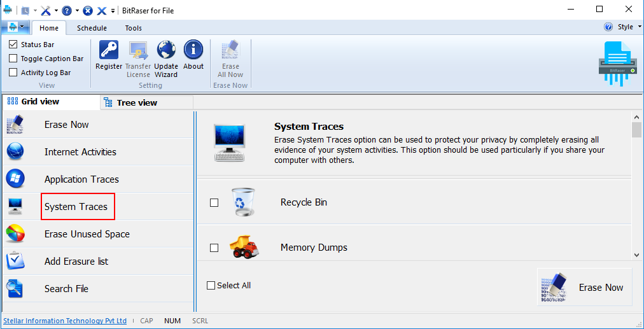Click the Register key icon
The height and width of the screenshot is (329, 644).
pos(109,50)
